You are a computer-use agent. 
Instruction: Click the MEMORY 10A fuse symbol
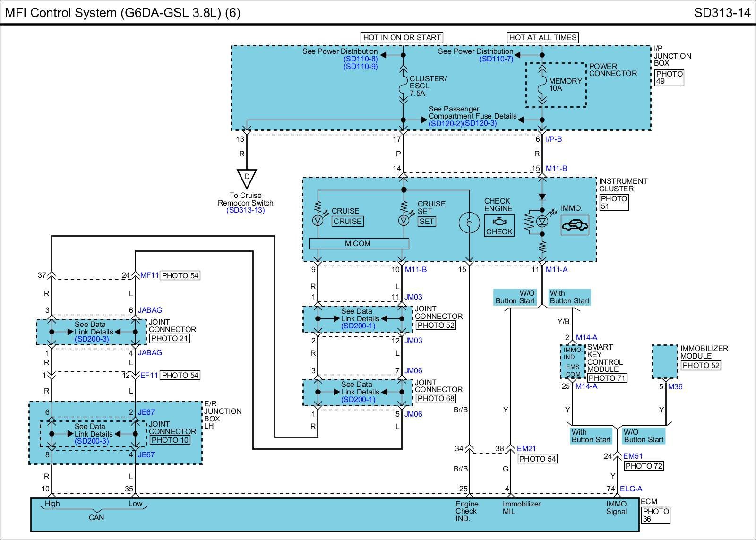(x=542, y=85)
